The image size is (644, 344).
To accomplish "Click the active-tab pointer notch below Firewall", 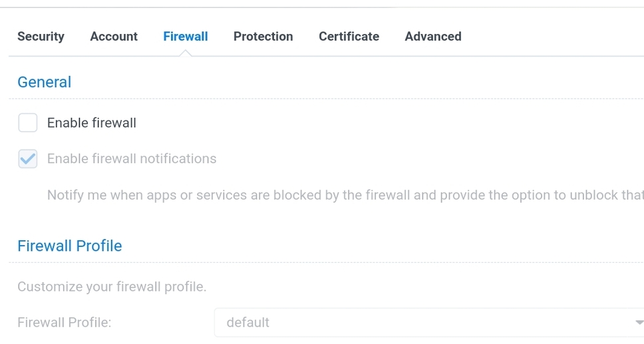I will pos(186,53).
